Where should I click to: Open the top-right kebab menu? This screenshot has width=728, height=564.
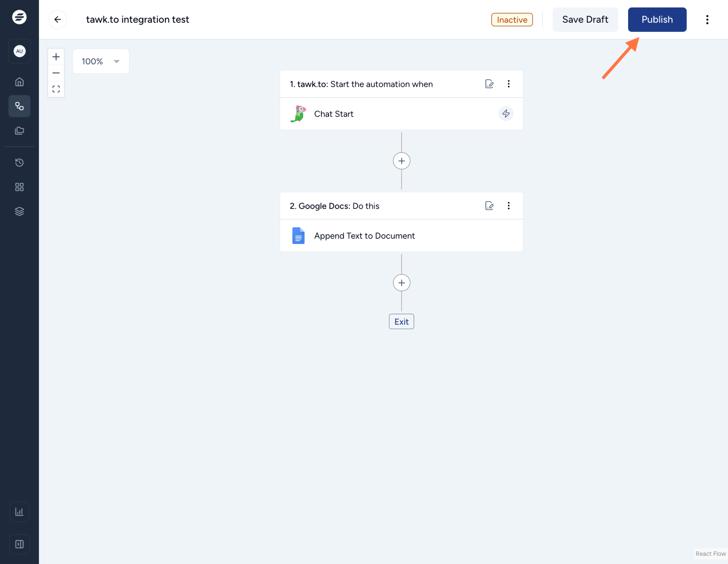point(707,20)
